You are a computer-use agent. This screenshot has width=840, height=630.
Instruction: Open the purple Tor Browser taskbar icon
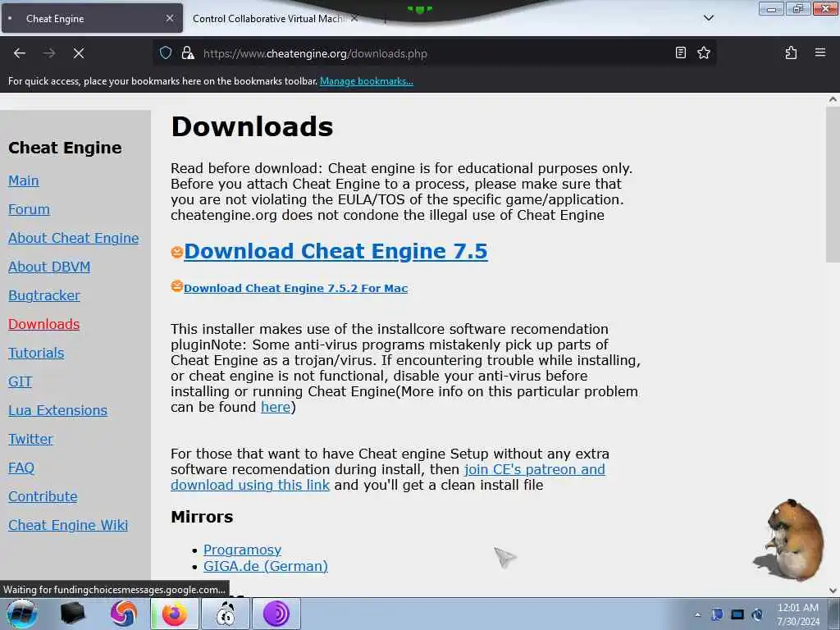276,614
